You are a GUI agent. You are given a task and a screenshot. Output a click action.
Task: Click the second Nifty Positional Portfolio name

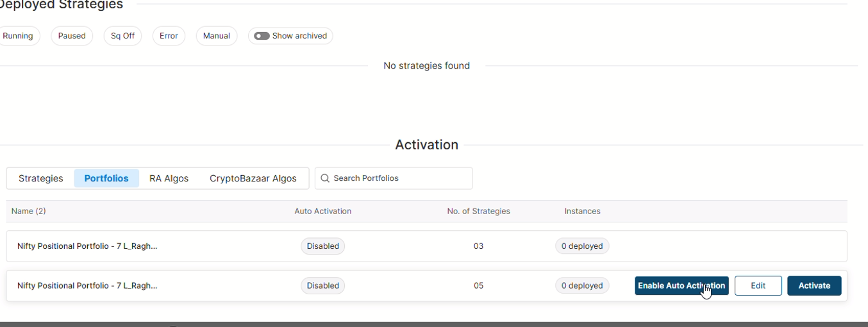[87, 286]
